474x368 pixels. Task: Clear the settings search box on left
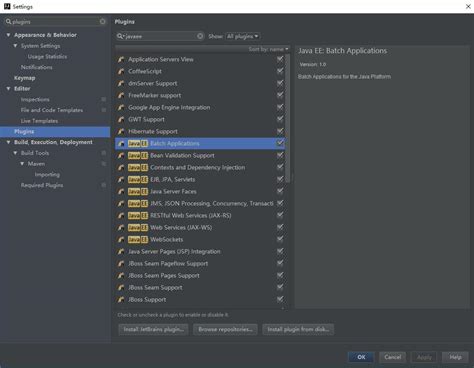(102, 22)
